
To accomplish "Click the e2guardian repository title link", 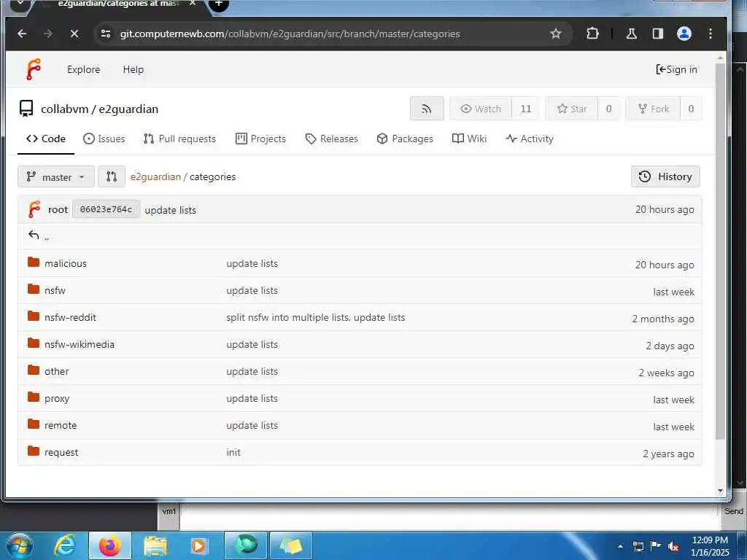I will point(128,109).
